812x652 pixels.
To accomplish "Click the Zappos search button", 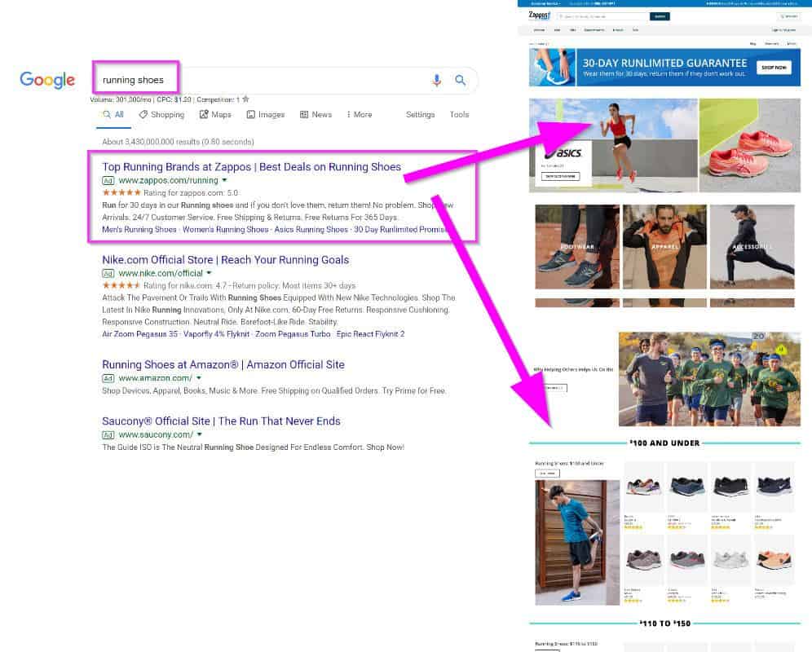I will pyautogui.click(x=660, y=16).
